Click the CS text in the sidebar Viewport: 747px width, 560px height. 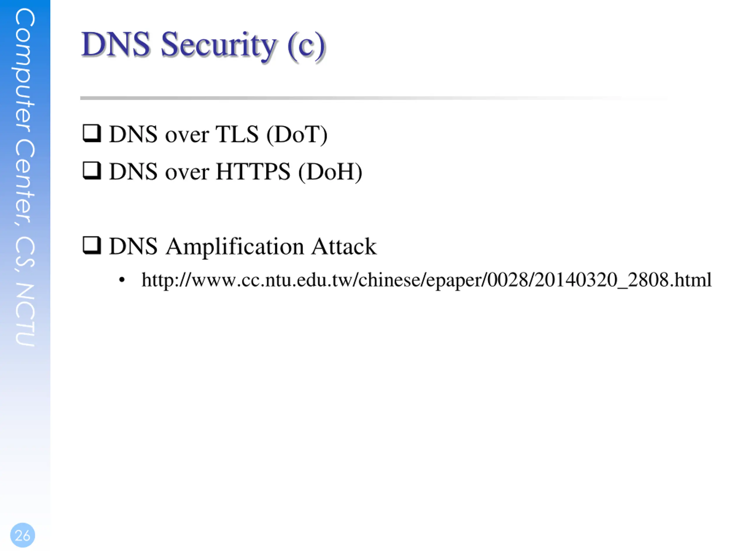[25, 252]
